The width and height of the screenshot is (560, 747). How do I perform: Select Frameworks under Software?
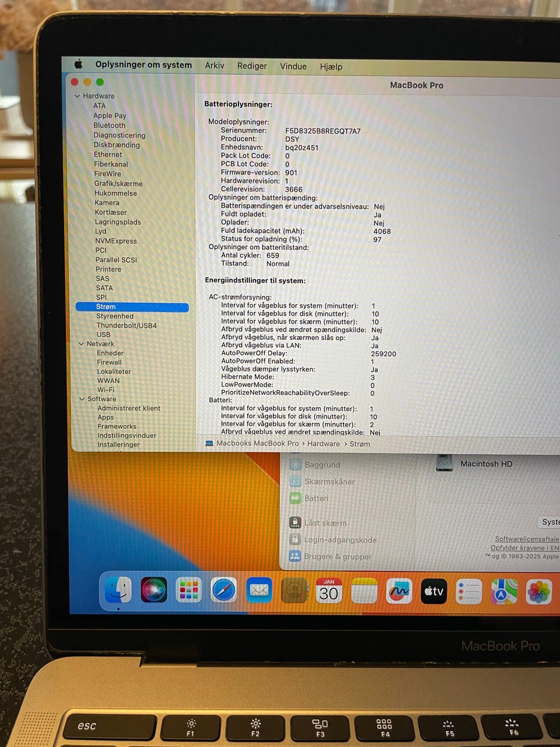click(117, 426)
